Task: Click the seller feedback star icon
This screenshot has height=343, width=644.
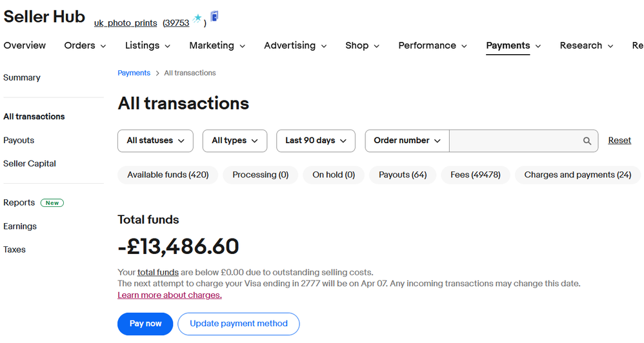Action: 197,19
